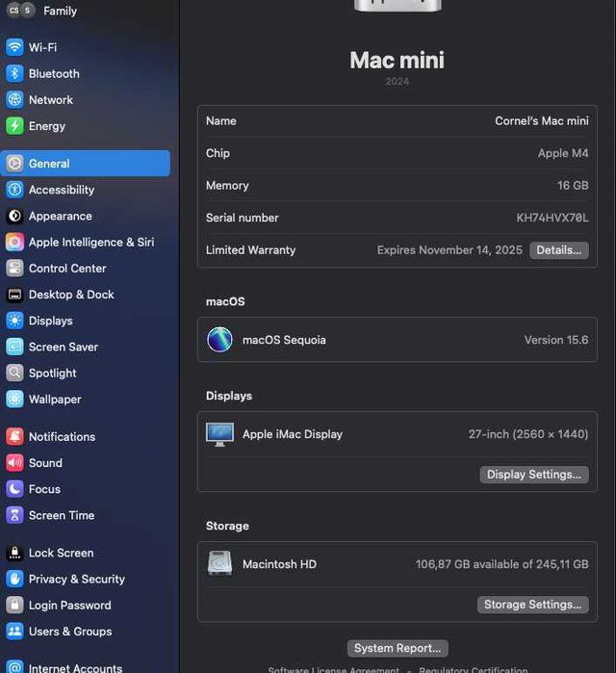Click the Displays sidebar icon

[14, 321]
